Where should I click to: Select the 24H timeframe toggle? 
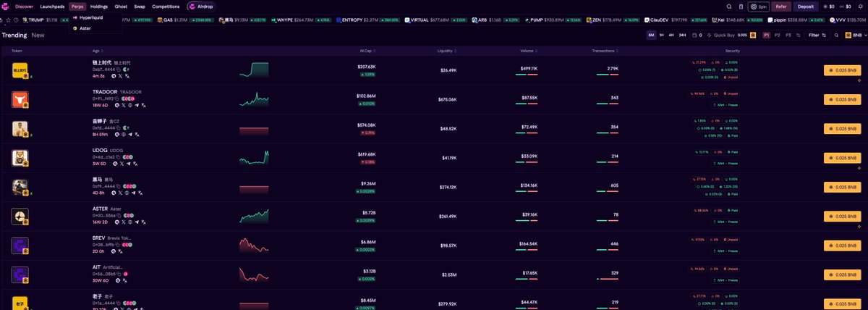682,35
